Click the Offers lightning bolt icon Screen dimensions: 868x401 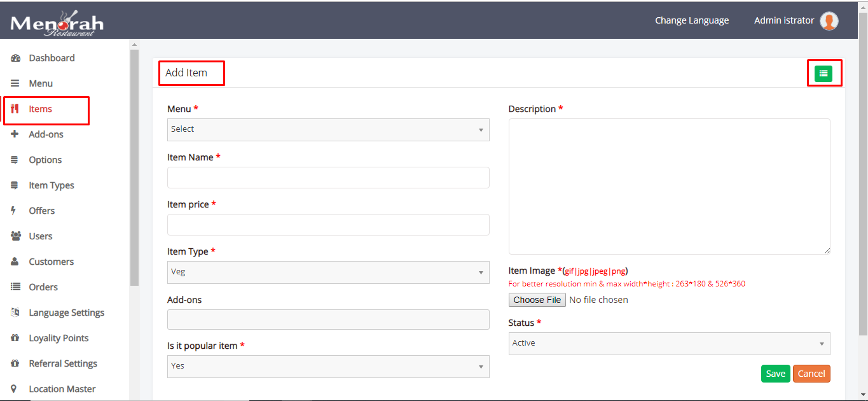pos(15,211)
